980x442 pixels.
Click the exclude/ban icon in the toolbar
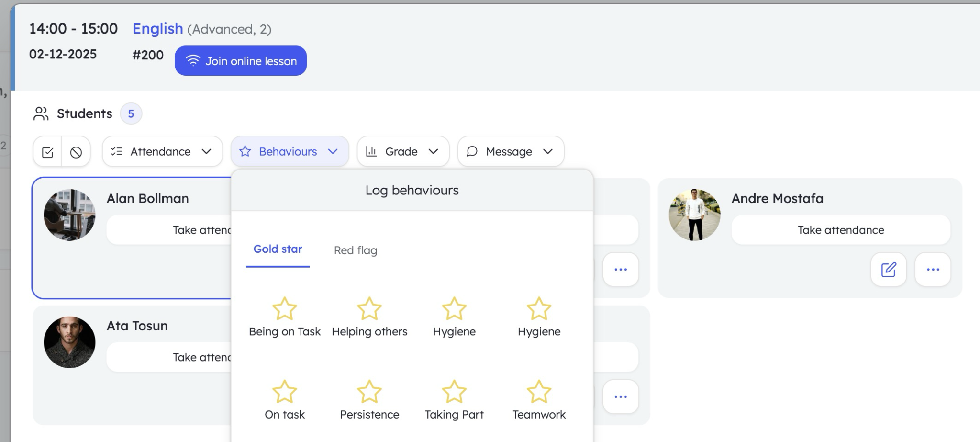click(77, 151)
